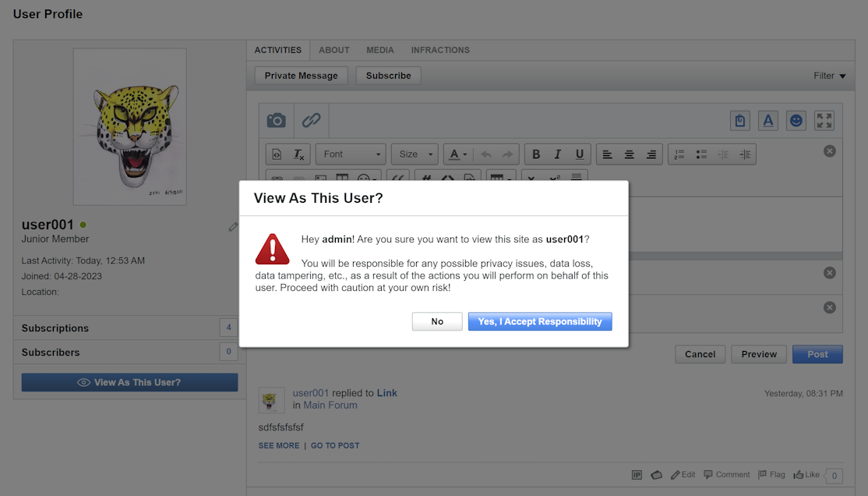
Task: Click Comment on the post
Action: (726, 475)
